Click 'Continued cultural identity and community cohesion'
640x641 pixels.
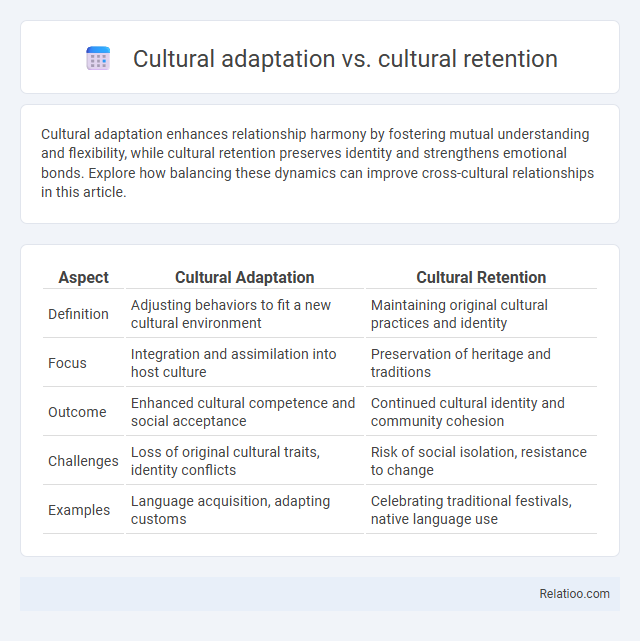(468, 412)
